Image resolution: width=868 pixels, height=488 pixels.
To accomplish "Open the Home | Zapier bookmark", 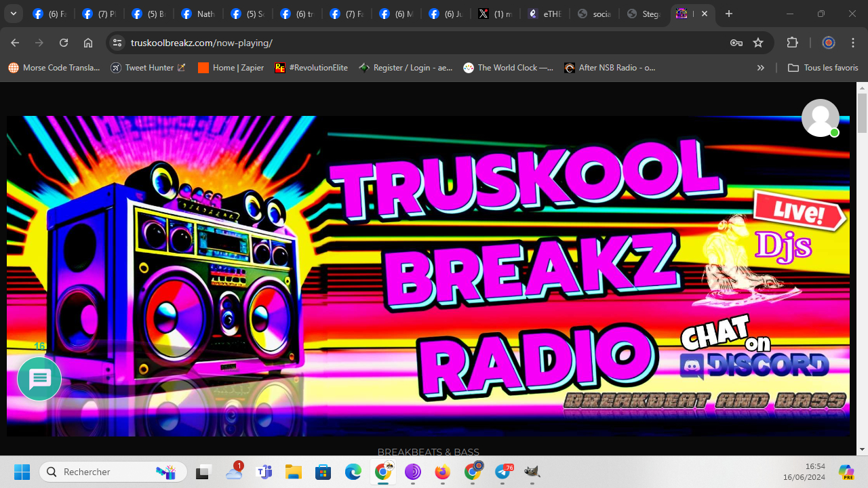I will click(x=231, y=68).
